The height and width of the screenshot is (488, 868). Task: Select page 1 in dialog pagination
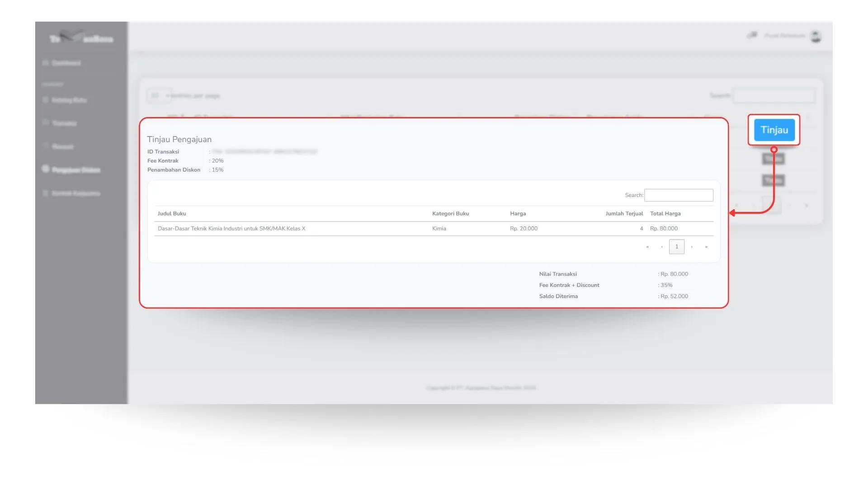676,247
